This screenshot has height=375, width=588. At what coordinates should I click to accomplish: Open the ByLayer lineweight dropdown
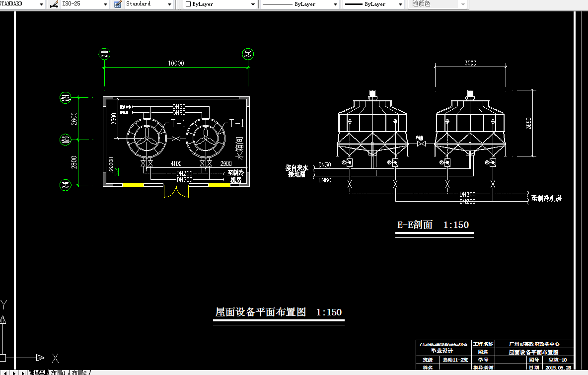[x=400, y=4]
